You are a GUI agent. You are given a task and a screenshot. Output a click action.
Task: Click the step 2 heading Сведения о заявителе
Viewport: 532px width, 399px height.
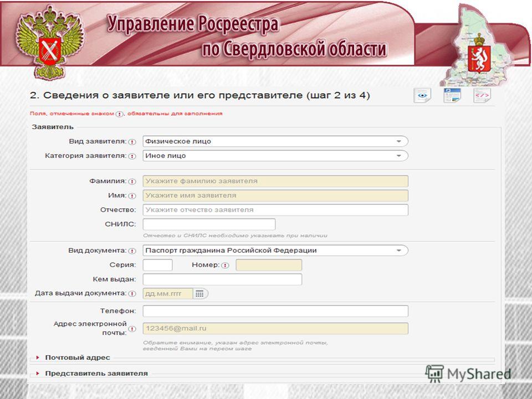pos(199,95)
